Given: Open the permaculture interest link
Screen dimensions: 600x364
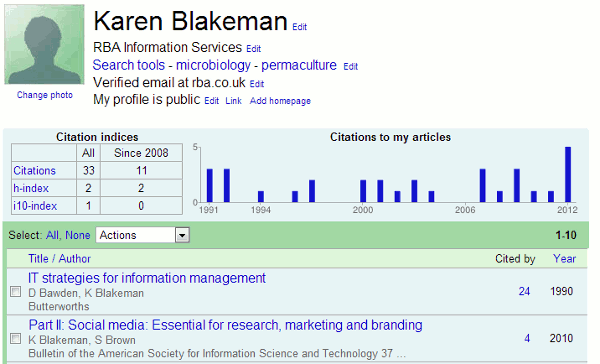Looking at the screenshot, I should 299,65.
